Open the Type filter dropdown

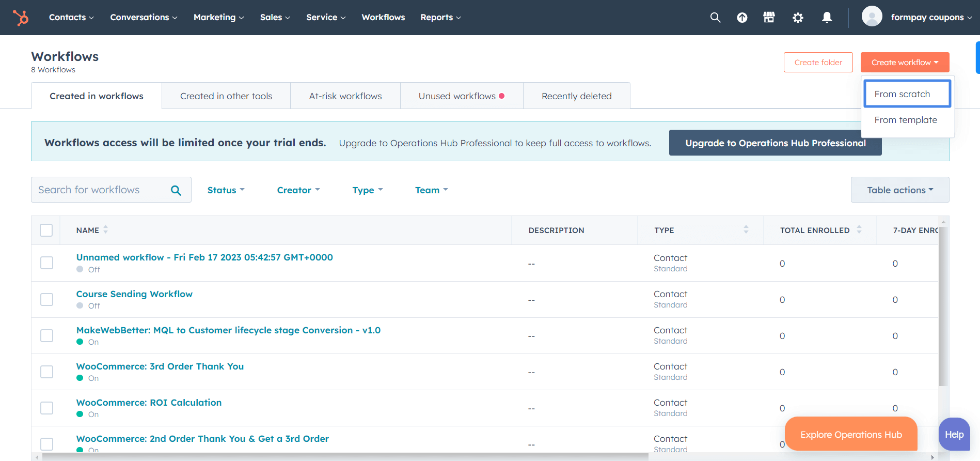click(368, 190)
